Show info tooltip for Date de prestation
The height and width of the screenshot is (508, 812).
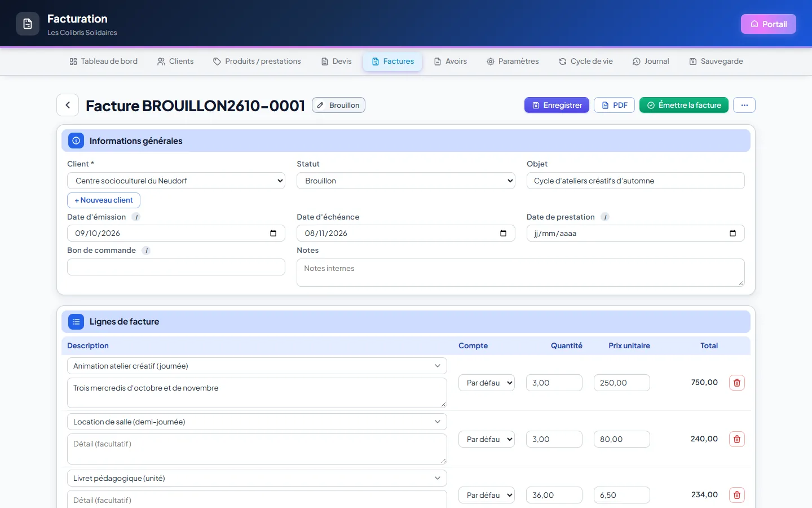tap(605, 217)
